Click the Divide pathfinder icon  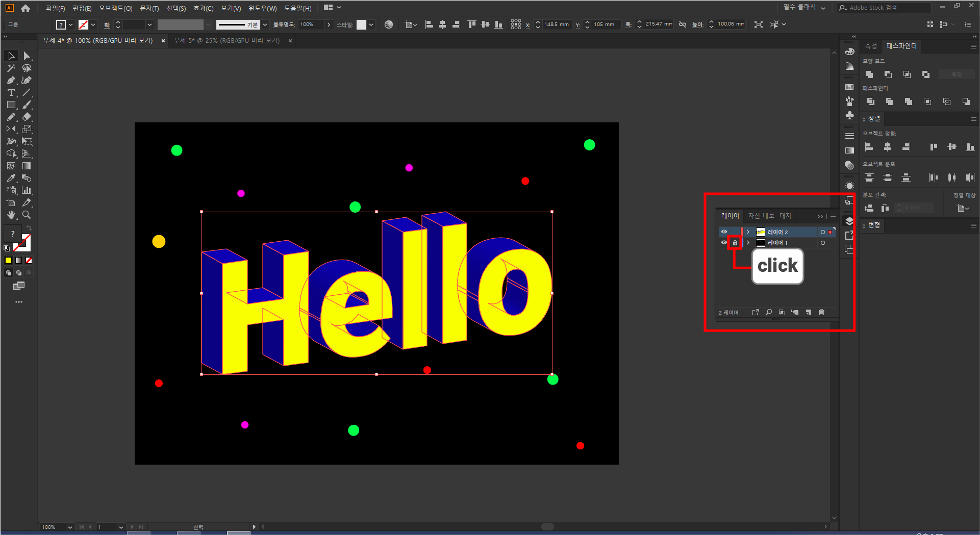(871, 101)
